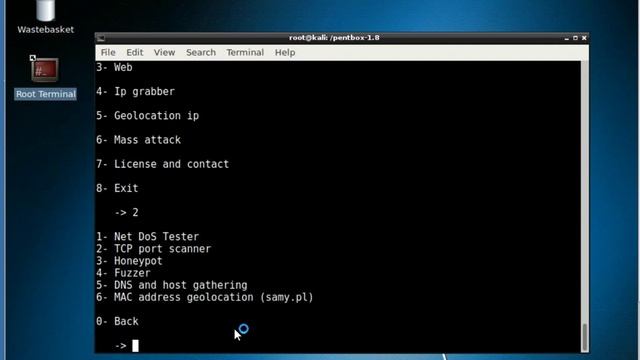Click the window title root@kali: /pentbox-1.8

[334, 38]
